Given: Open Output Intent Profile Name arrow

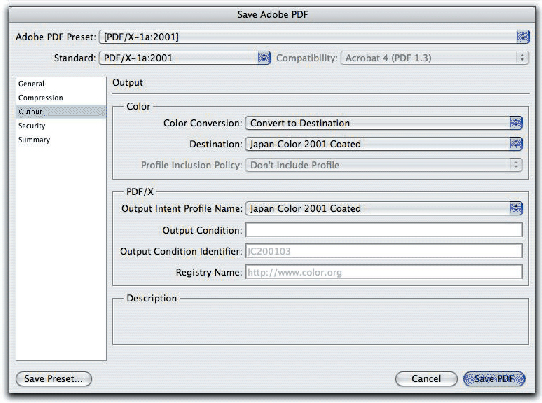Looking at the screenshot, I should click(516, 208).
